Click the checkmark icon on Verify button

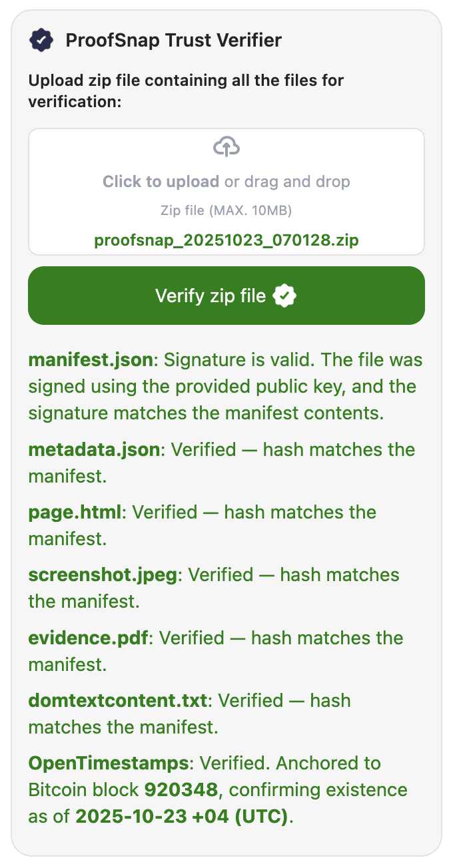coord(284,296)
